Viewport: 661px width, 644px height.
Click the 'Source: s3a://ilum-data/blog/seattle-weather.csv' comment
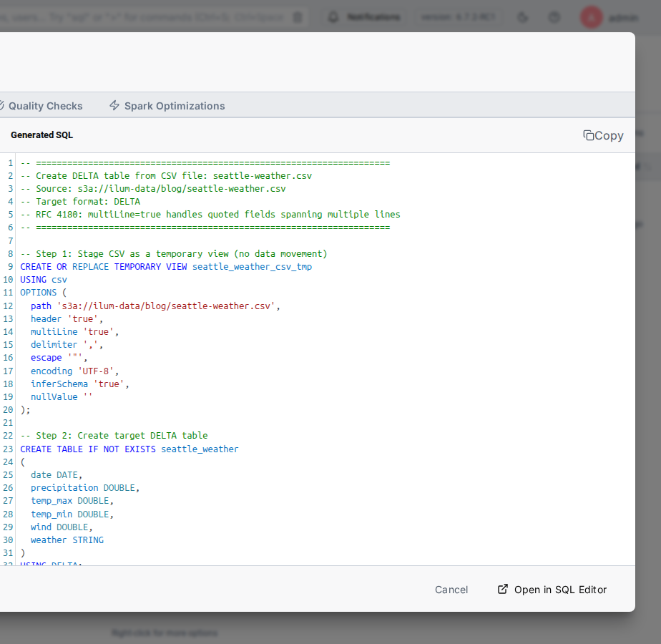pyautogui.click(x=153, y=188)
